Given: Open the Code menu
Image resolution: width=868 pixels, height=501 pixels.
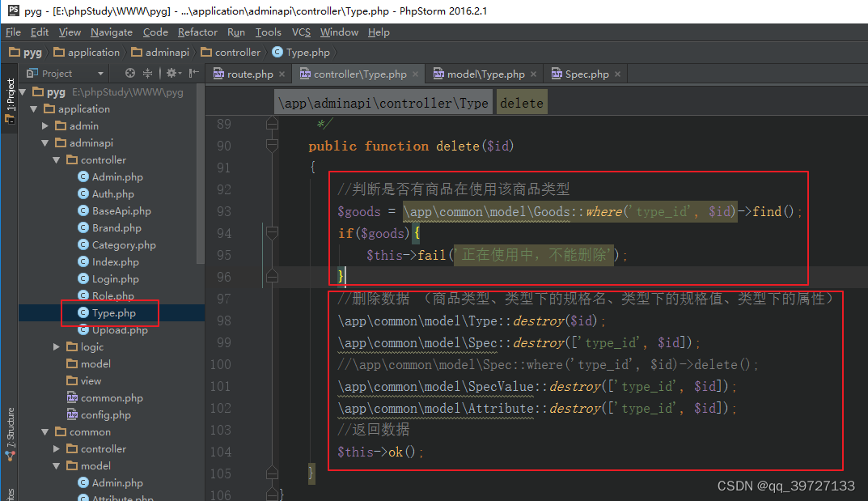Looking at the screenshot, I should tap(155, 32).
